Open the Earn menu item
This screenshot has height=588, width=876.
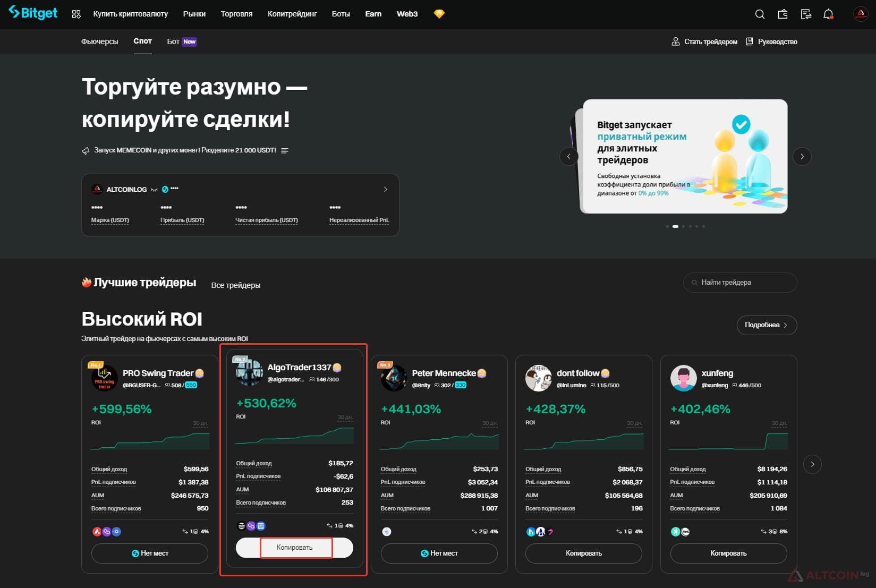coord(373,14)
